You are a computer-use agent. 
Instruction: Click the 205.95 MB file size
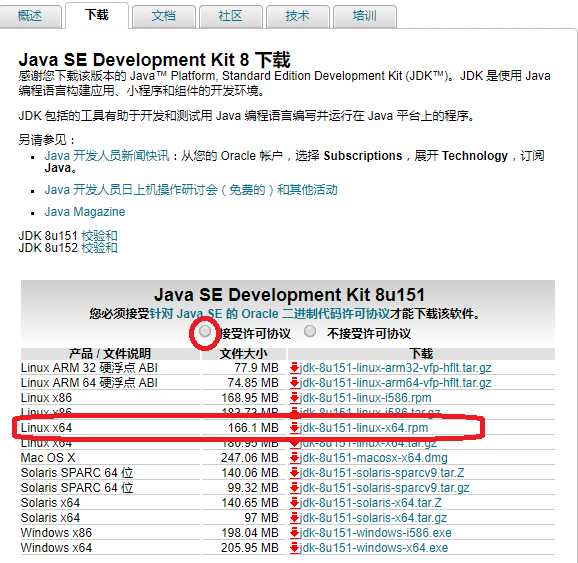pos(250,548)
